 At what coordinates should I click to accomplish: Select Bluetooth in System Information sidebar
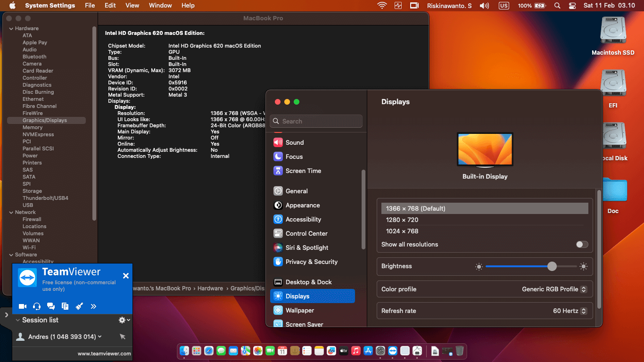pos(34,57)
